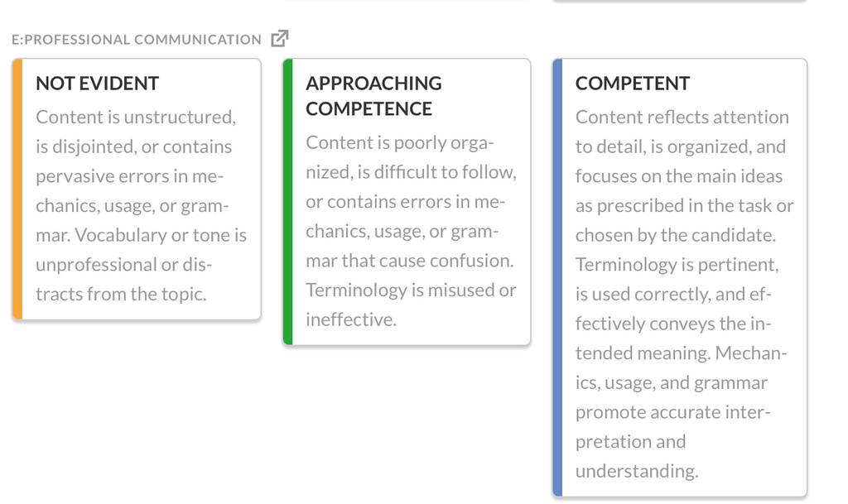Open the Professional Communication external link icon

(280, 38)
